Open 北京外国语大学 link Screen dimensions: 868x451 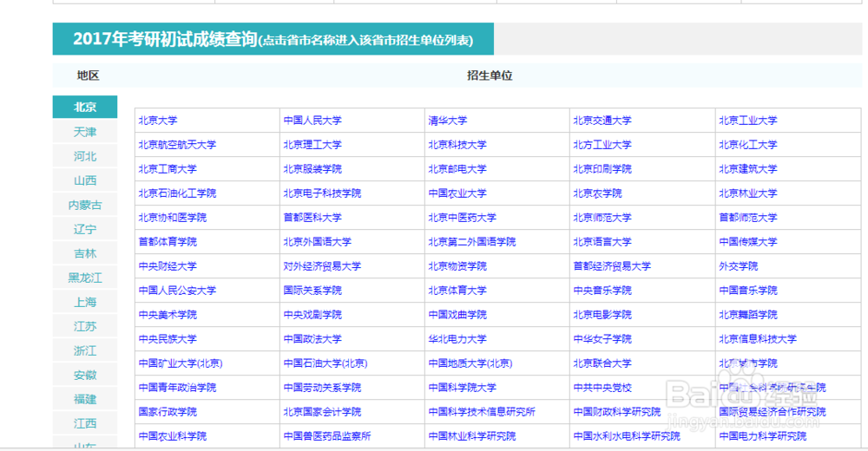[x=317, y=242]
